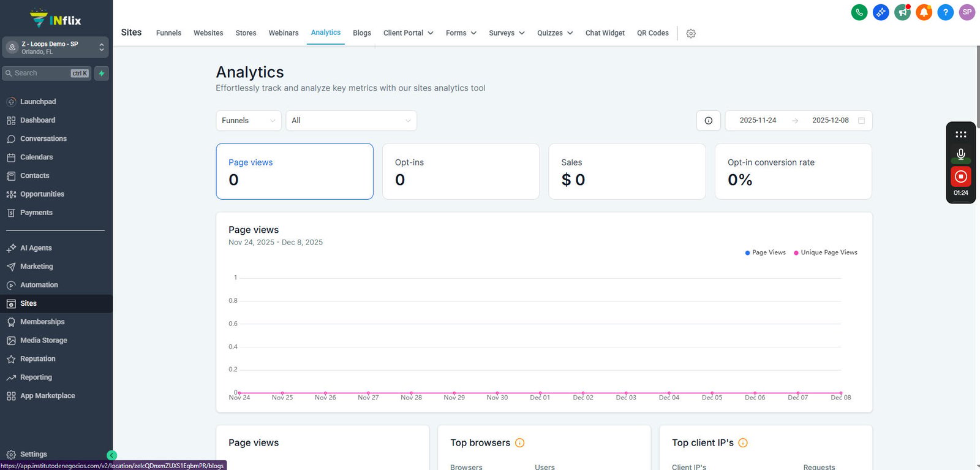Screen dimensions: 980x470
Task: Click the start date 2025-11-24 field
Action: [758, 121]
